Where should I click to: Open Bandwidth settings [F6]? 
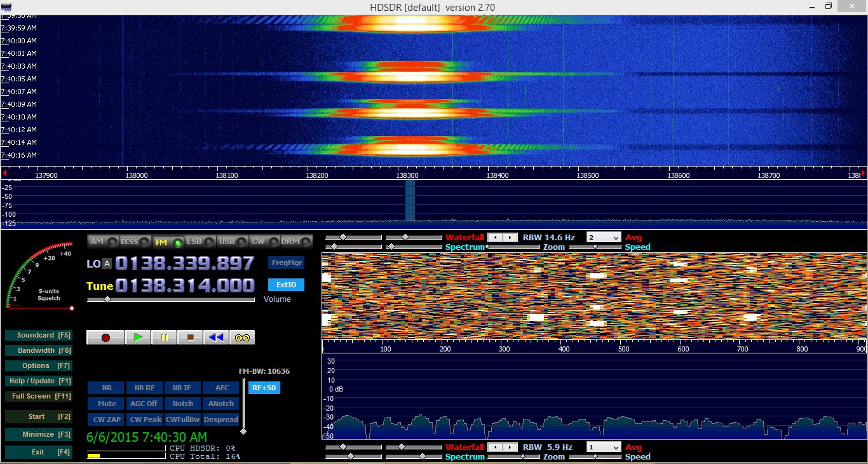point(38,350)
